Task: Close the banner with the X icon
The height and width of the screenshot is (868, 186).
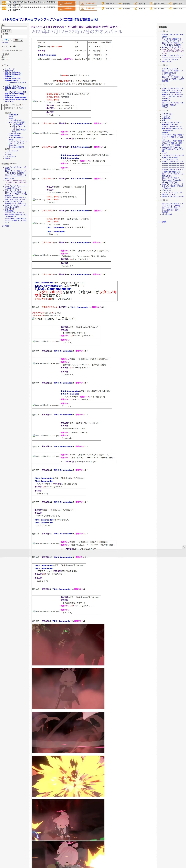Action: (x=184, y=548)
